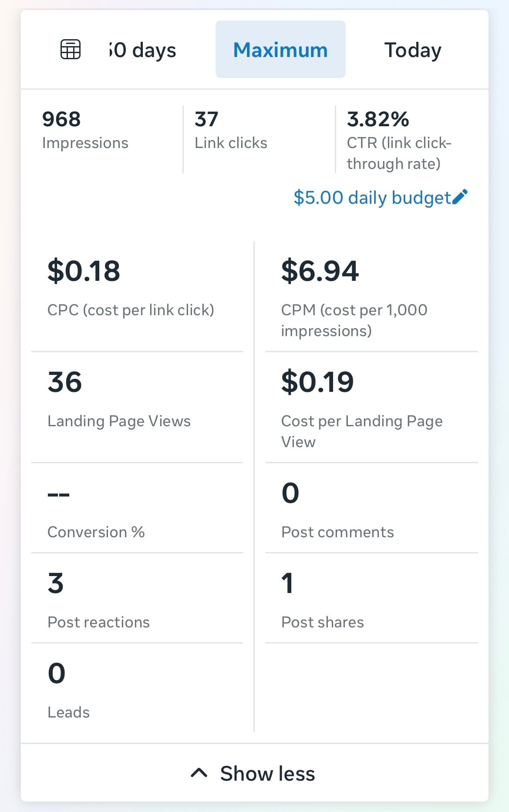This screenshot has height=812, width=509.
Task: Click the 37 Link clicks metric
Action: pos(231,130)
